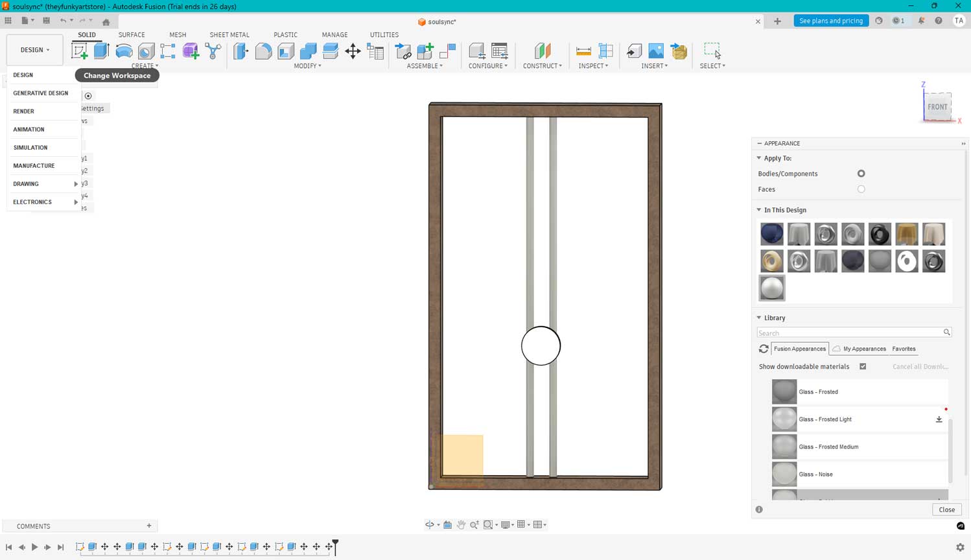This screenshot has width=971, height=560.
Task: Open timeline settings gear
Action: coord(960,547)
